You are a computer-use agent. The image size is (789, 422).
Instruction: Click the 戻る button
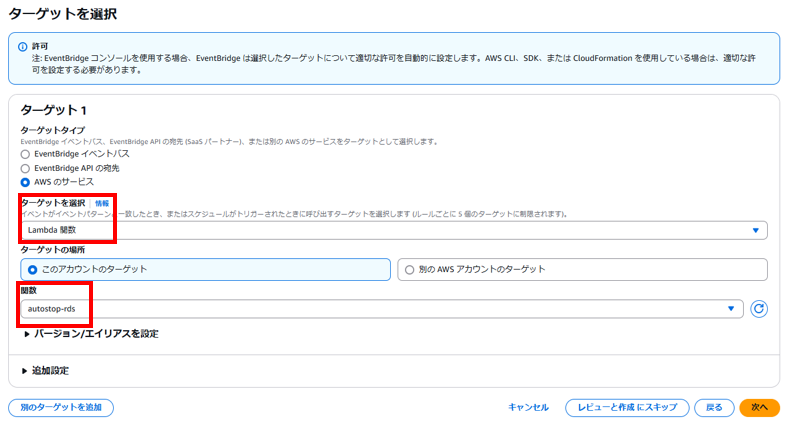714,407
